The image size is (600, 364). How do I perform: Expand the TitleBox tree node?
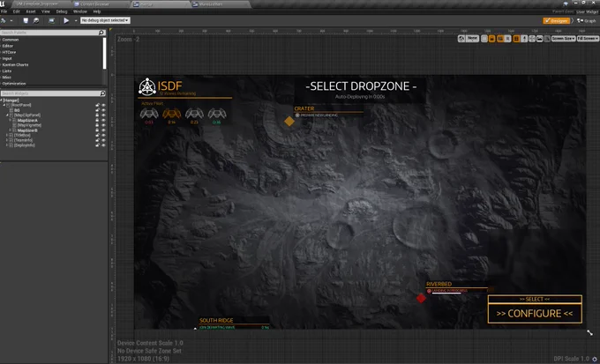7,136
